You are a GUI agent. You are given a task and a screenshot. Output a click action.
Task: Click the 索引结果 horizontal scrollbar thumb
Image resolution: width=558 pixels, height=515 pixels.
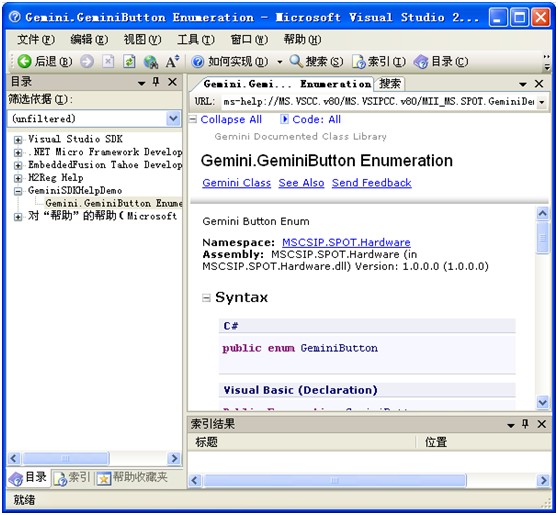[x=335, y=481]
